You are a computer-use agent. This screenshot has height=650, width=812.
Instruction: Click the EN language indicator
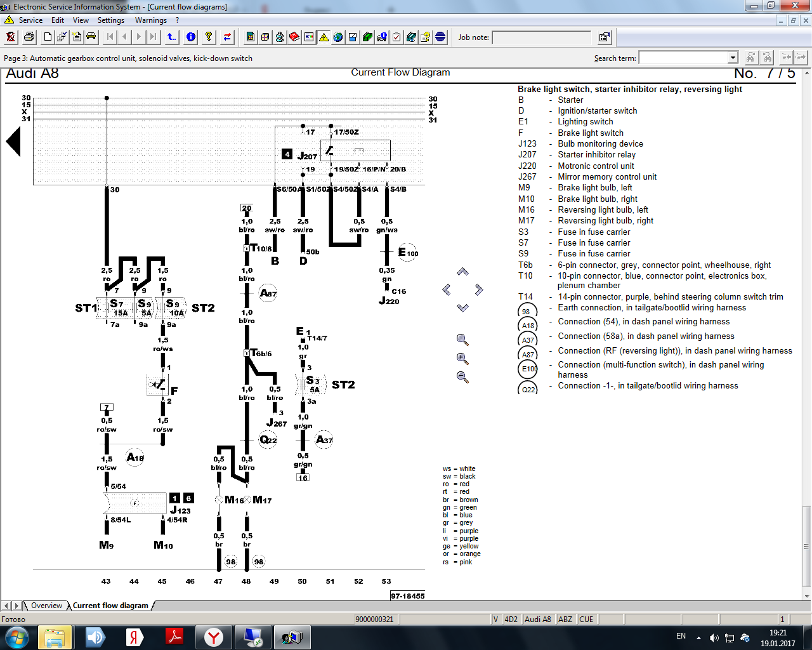(681, 636)
